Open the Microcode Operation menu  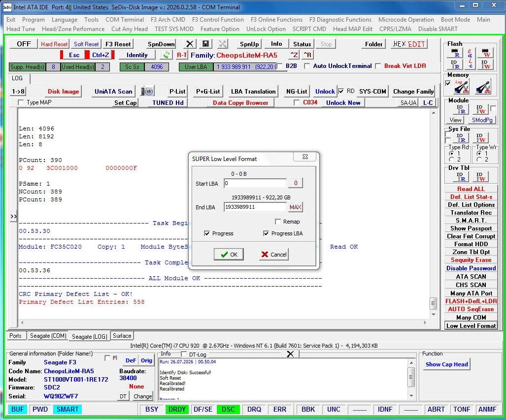tap(406, 20)
